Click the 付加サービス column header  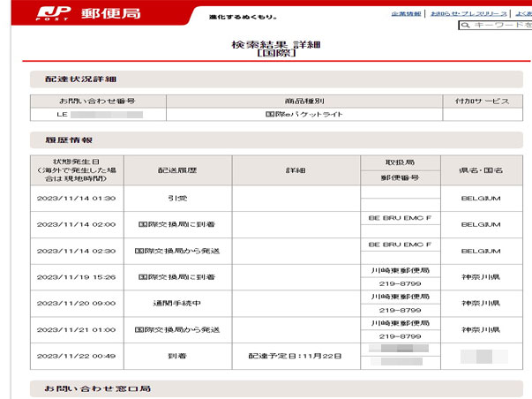(x=482, y=102)
